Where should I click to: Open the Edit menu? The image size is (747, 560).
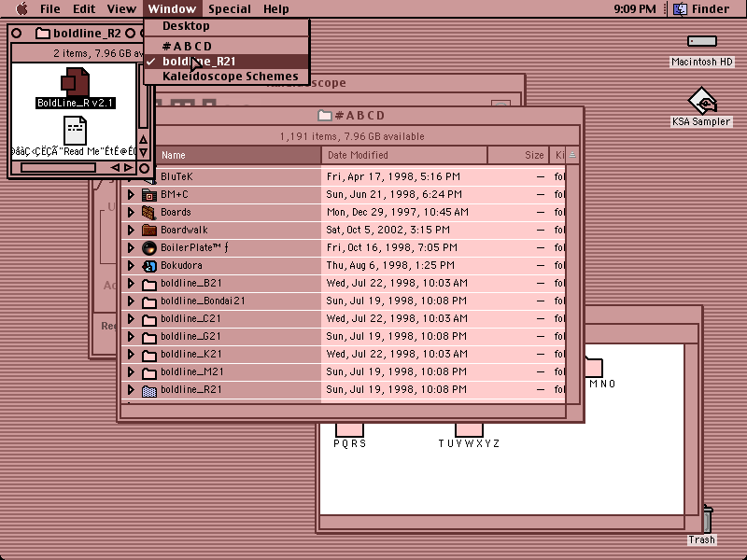[x=84, y=8]
